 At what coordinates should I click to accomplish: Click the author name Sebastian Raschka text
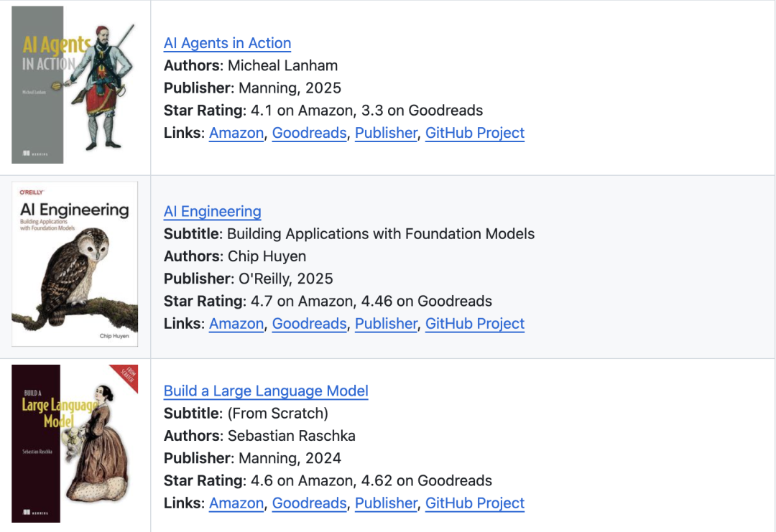(x=291, y=436)
